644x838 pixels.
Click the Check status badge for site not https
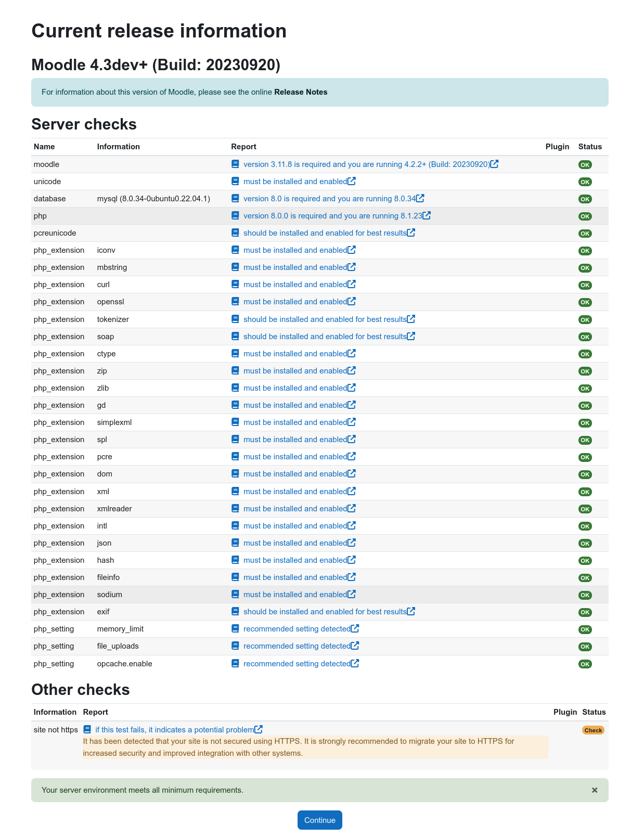[593, 730]
